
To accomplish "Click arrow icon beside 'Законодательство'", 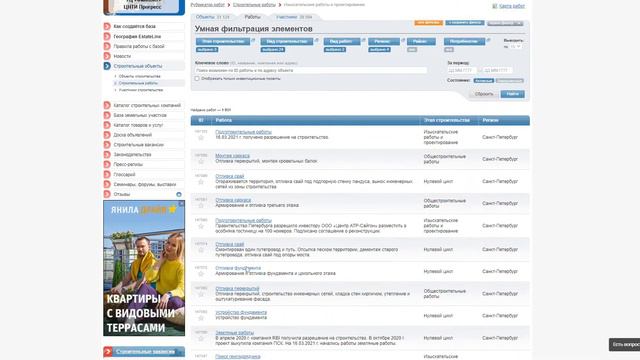I will tap(107, 154).
